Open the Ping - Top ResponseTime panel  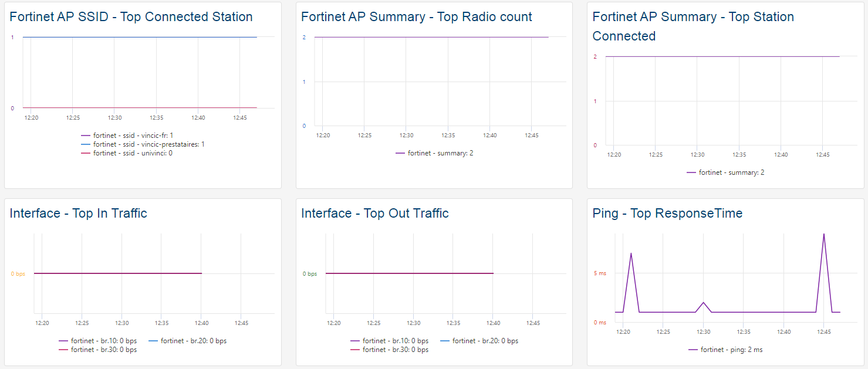coord(667,213)
